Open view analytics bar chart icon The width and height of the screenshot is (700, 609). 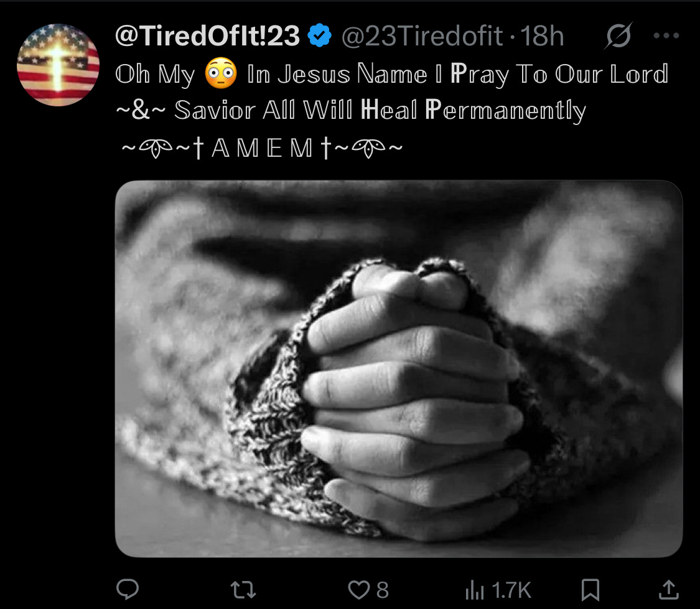[475, 590]
